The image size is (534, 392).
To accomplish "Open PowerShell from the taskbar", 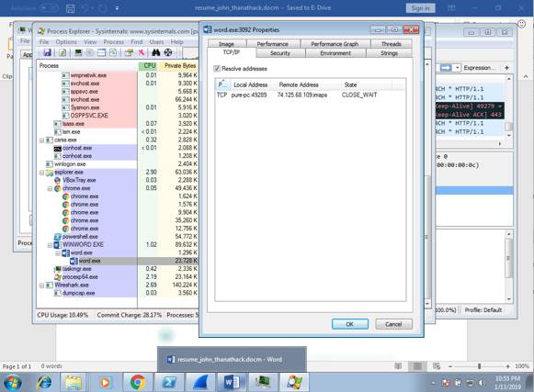I will [x=169, y=382].
